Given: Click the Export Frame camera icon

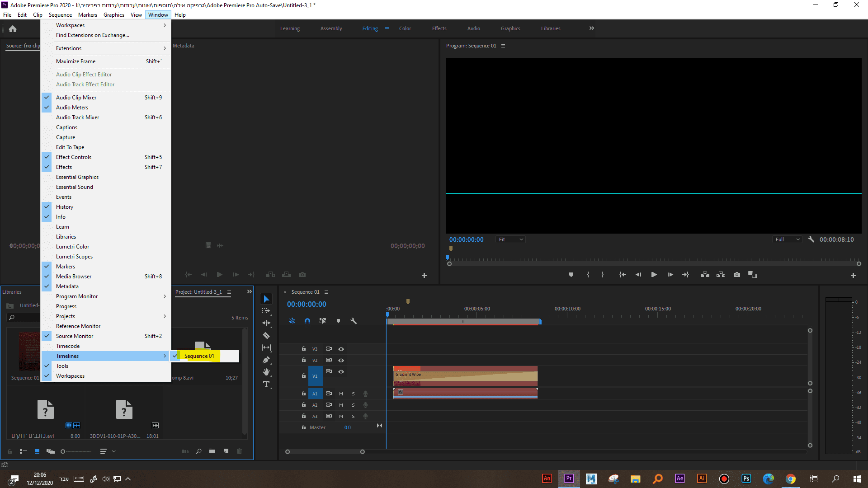Looking at the screenshot, I should tap(737, 275).
